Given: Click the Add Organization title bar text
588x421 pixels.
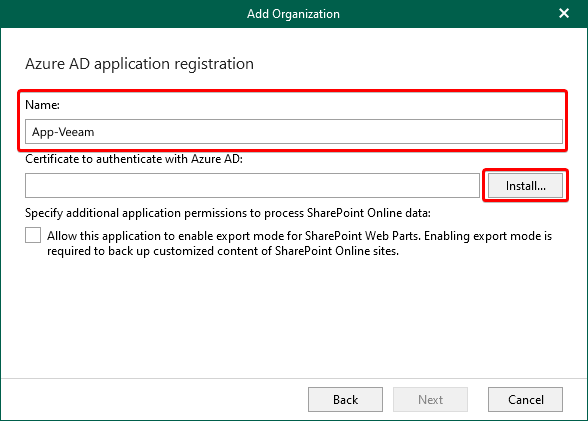Looking at the screenshot, I should pos(293,14).
